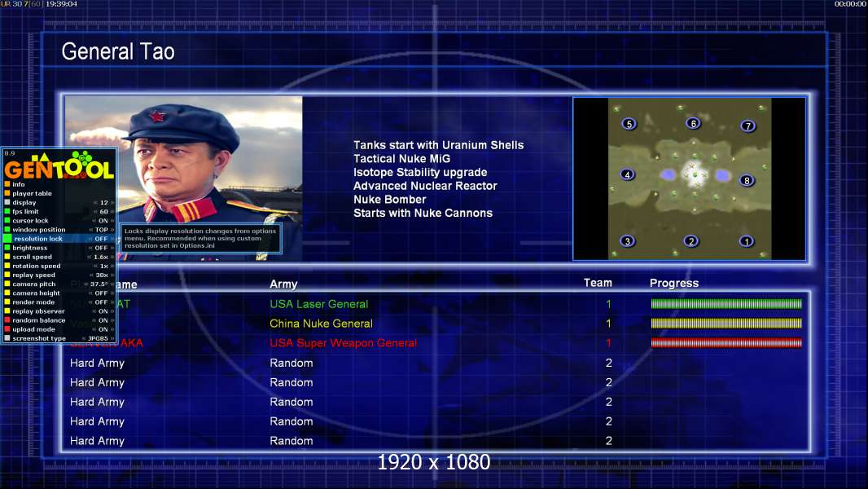Click the USA Super Weapon General text
Viewport: 868px width, 489px height.
(x=344, y=343)
